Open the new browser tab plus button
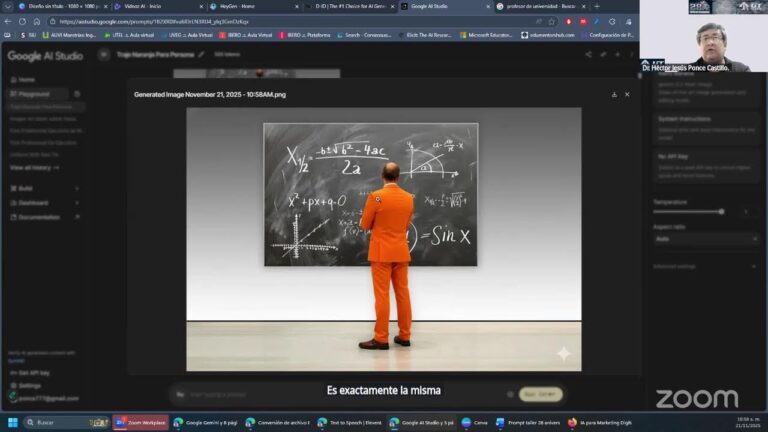This screenshot has width=768, height=432. point(597,6)
